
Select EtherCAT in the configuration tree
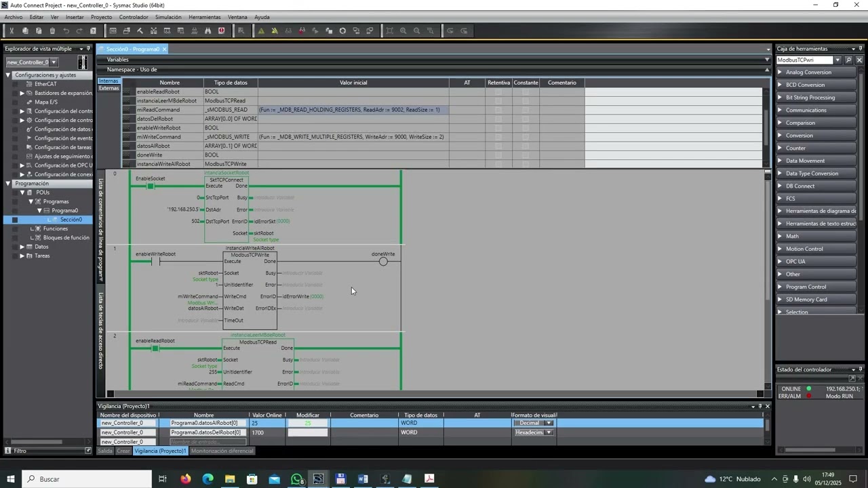(46, 84)
